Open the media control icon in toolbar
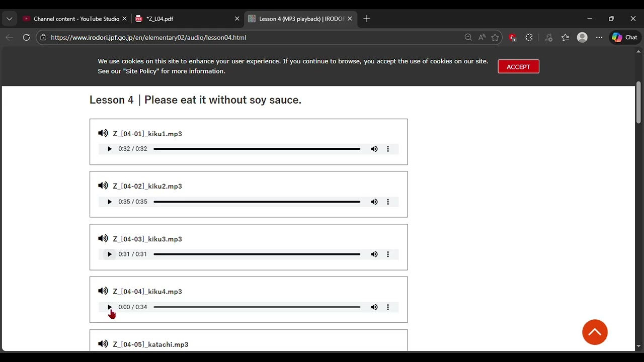This screenshot has width=644, height=362. [548, 37]
